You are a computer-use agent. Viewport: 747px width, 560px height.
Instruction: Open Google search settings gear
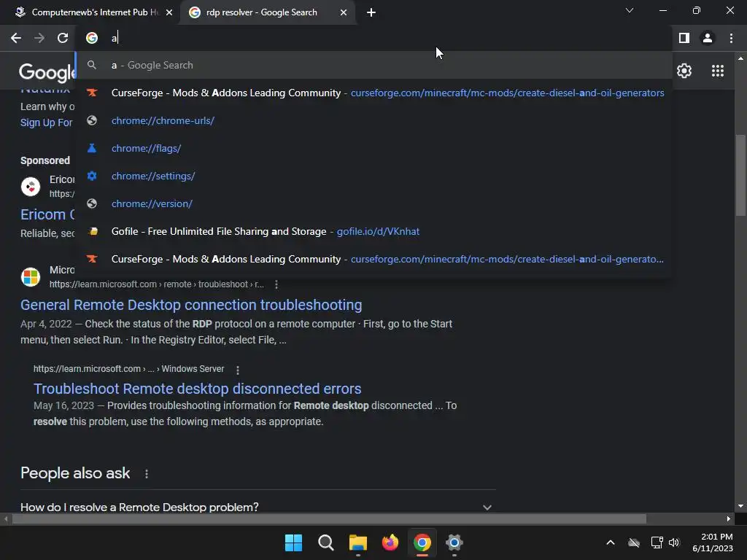(x=684, y=71)
